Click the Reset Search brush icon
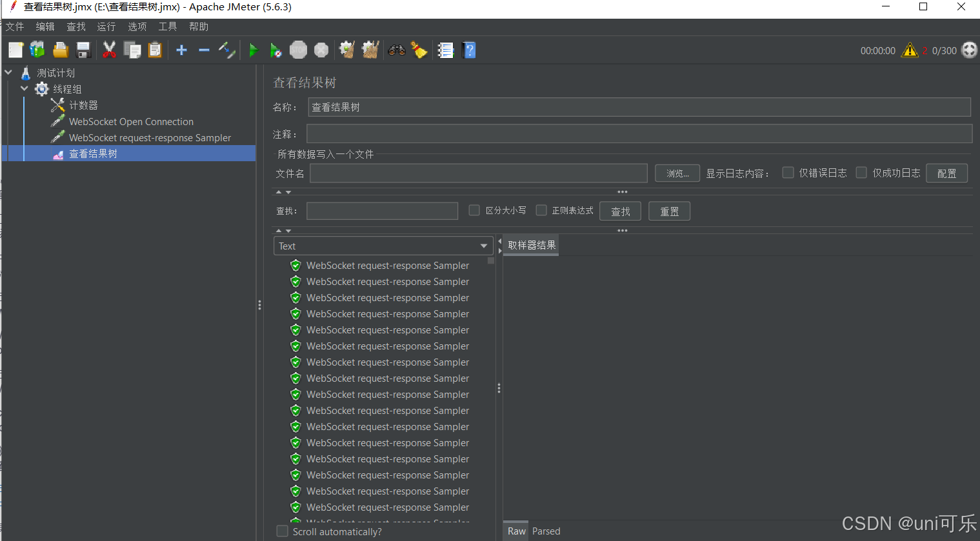The image size is (980, 541). 419,50
